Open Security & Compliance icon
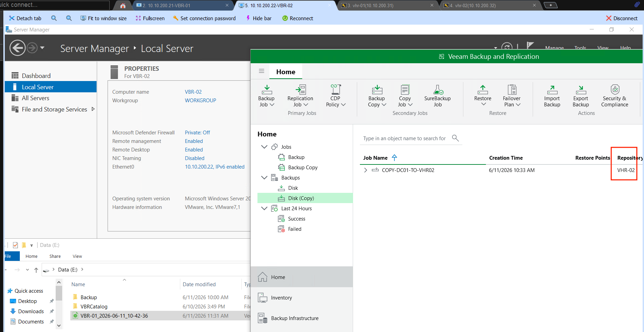 point(615,90)
